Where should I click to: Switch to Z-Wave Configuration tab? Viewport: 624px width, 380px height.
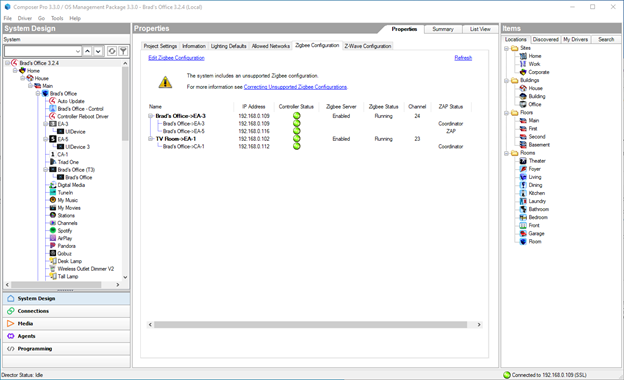click(368, 46)
